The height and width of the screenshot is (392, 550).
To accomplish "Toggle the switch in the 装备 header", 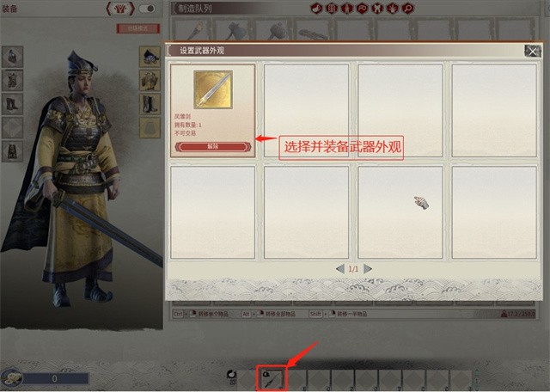I will (x=147, y=9).
